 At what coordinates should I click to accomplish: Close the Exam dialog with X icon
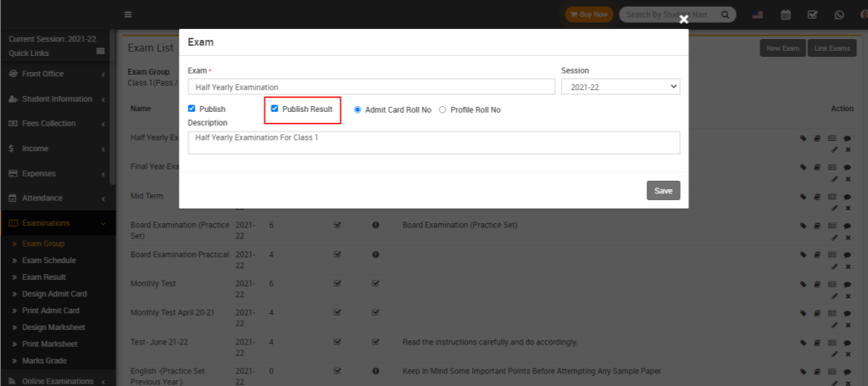pos(684,20)
